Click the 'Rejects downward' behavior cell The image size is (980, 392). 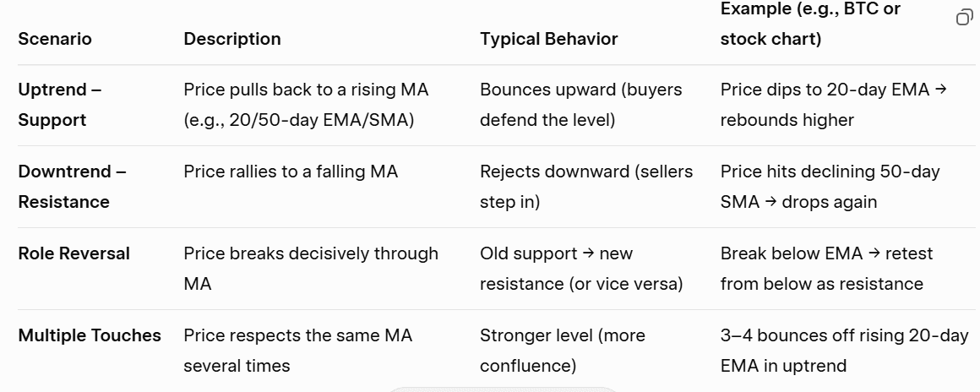(x=585, y=187)
